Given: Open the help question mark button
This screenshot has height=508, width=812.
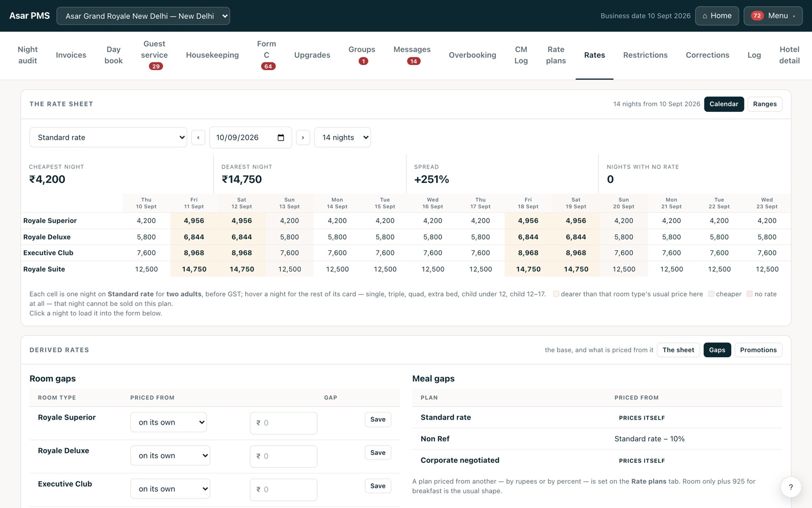Looking at the screenshot, I should coord(791,487).
